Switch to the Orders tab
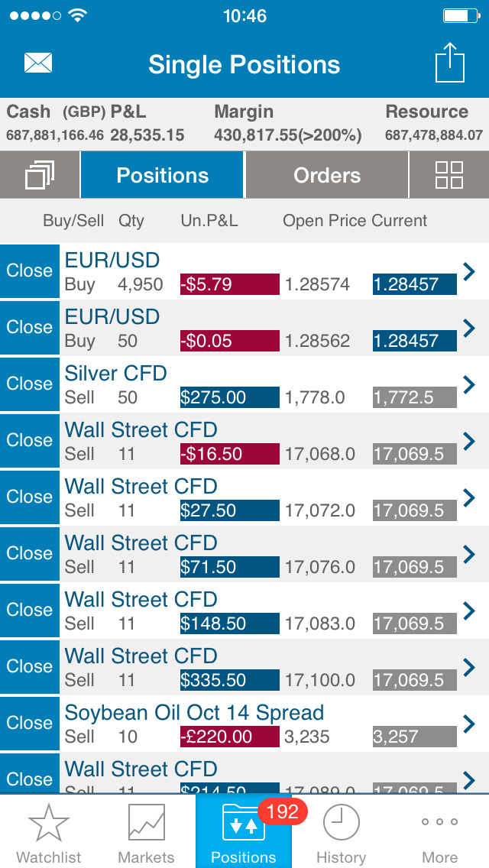 pyautogui.click(x=327, y=175)
